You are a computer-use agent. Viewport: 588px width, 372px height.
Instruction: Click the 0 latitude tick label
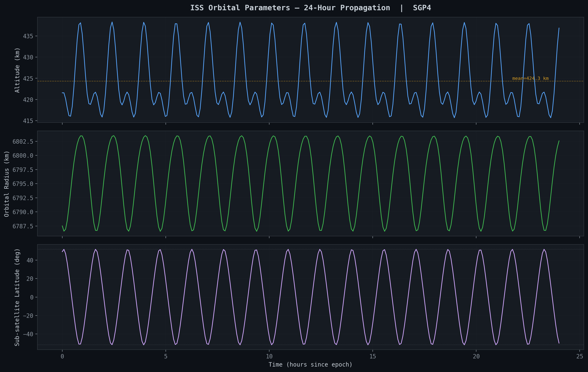(32, 298)
